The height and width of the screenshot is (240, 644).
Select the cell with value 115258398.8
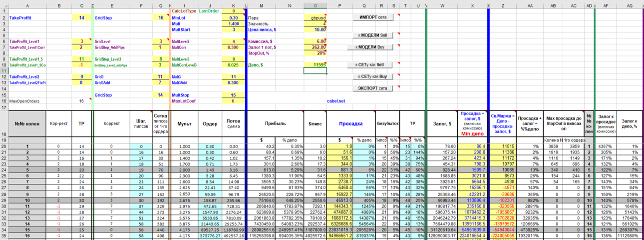coord(261,235)
